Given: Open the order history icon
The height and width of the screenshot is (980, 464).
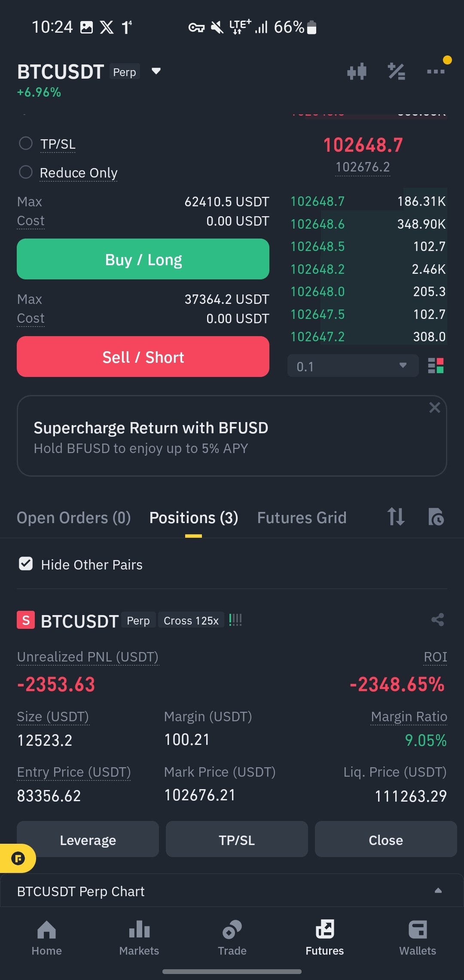Looking at the screenshot, I should (x=436, y=517).
